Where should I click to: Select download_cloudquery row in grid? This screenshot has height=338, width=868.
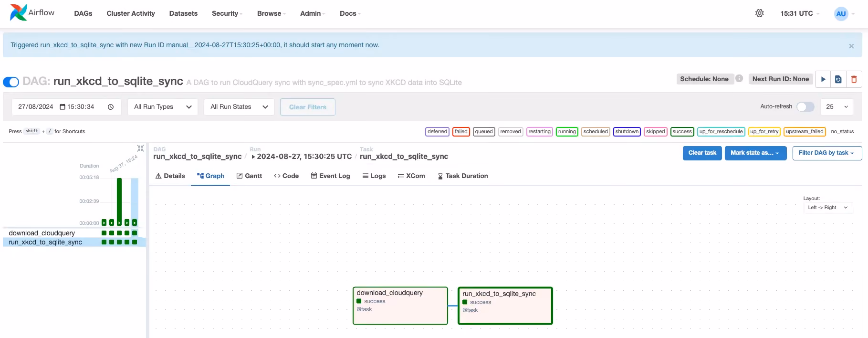pos(74,233)
